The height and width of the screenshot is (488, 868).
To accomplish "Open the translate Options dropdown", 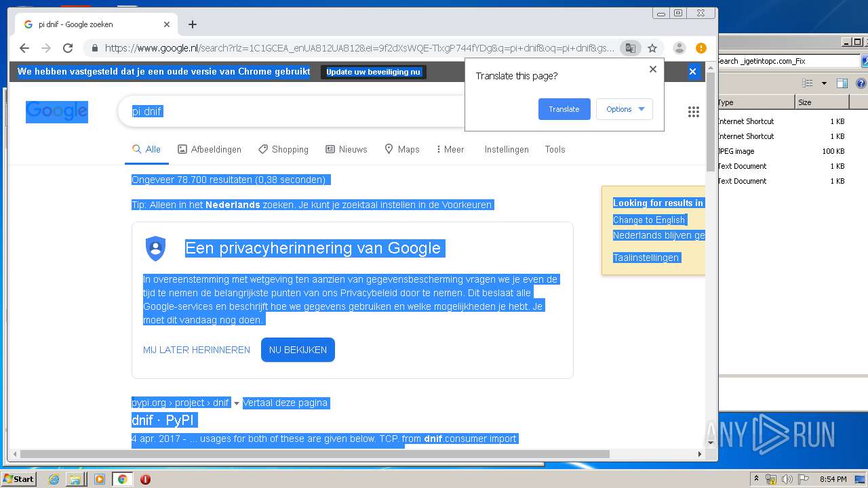I will point(625,109).
